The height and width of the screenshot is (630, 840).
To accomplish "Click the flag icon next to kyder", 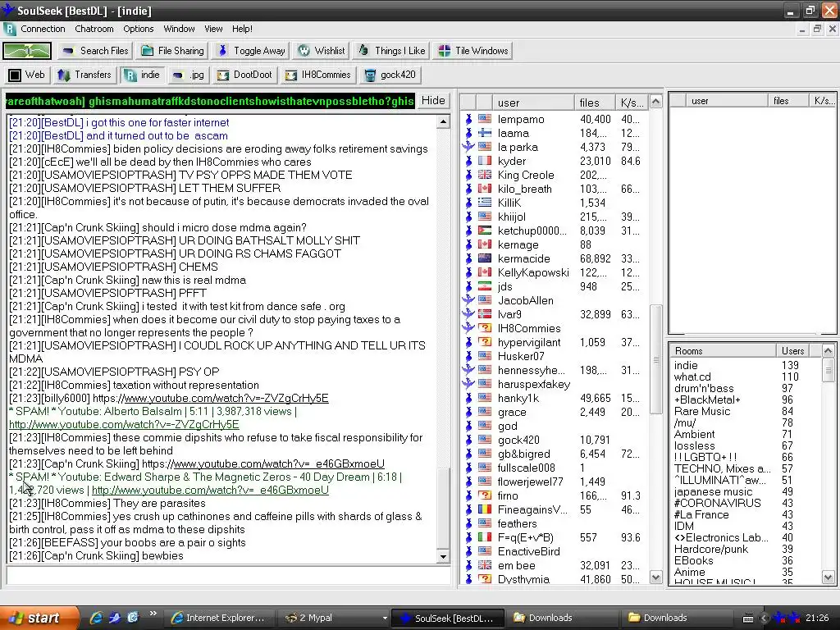I will [485, 161].
